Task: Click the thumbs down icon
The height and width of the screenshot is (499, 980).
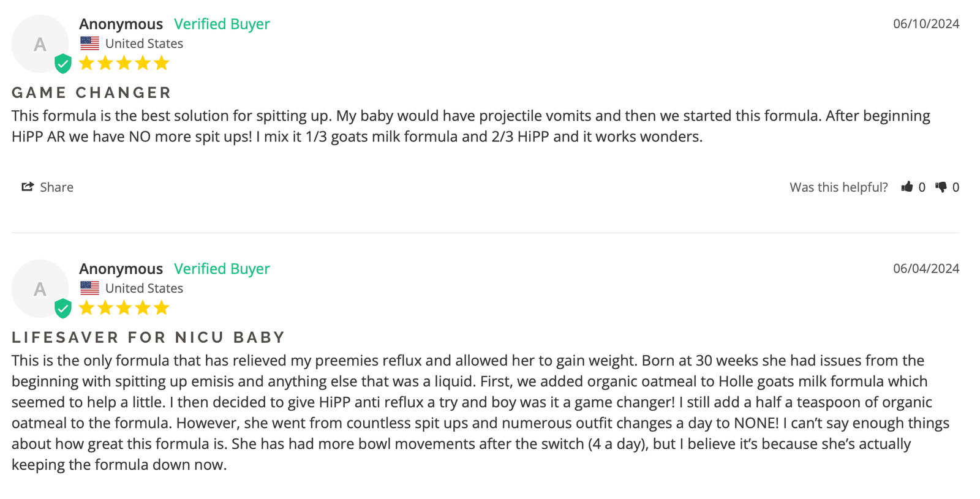Action: [x=941, y=187]
